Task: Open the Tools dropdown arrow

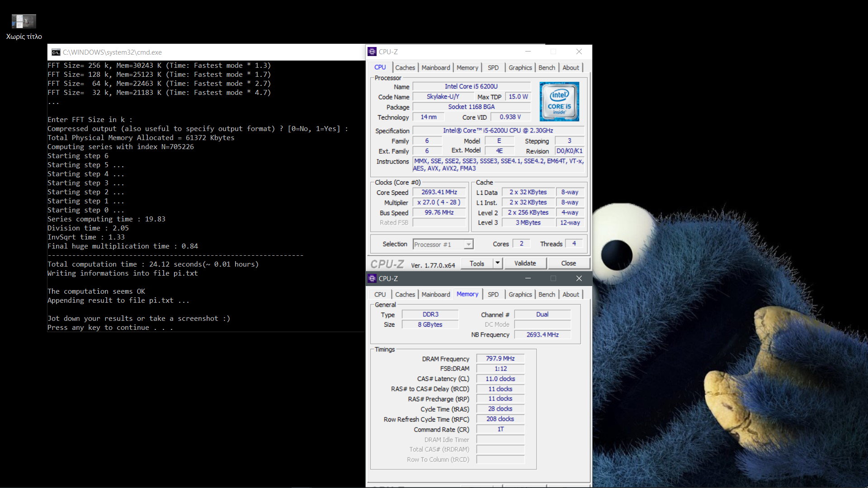Action: click(x=498, y=263)
